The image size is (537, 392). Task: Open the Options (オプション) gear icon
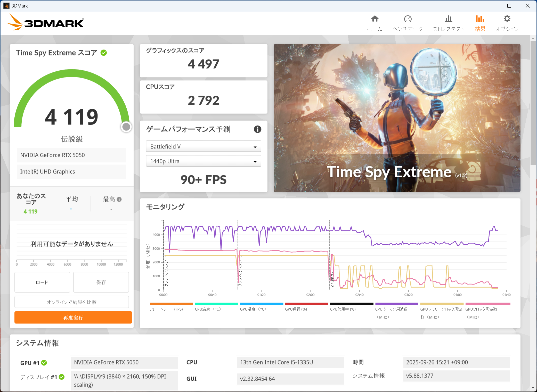(507, 19)
